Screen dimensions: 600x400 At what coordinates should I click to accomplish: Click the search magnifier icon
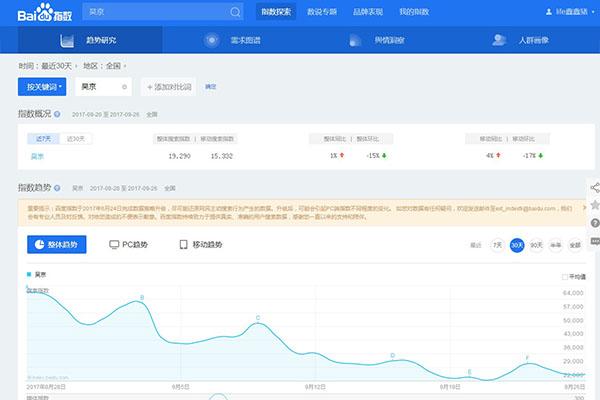point(234,12)
